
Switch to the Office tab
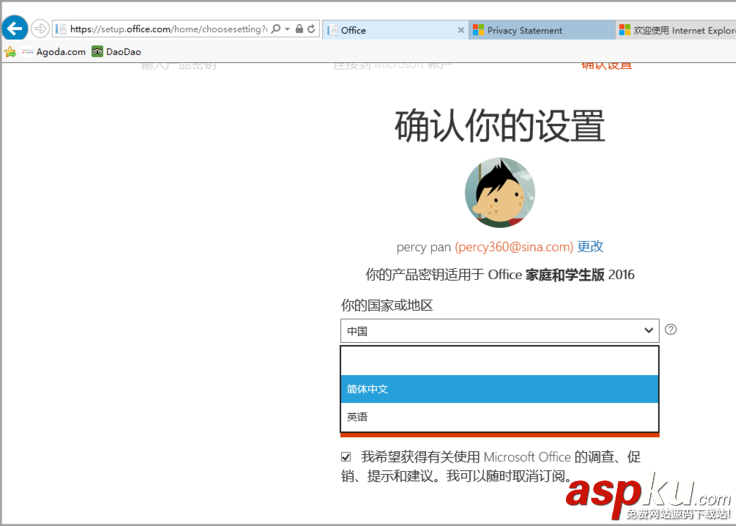click(x=396, y=30)
